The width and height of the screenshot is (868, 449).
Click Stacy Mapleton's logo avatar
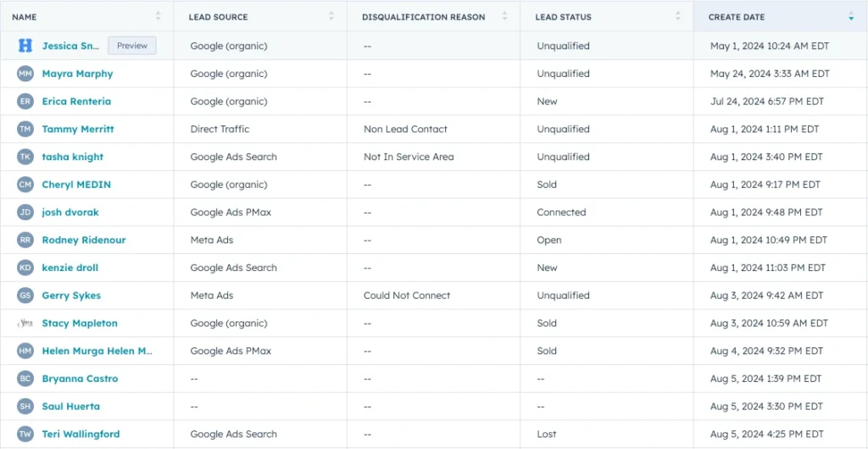coord(25,324)
